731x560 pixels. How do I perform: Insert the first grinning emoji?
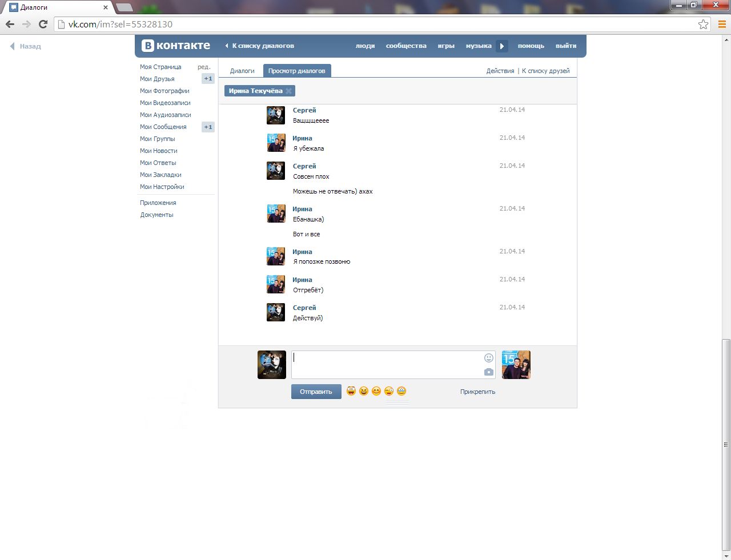tap(351, 391)
